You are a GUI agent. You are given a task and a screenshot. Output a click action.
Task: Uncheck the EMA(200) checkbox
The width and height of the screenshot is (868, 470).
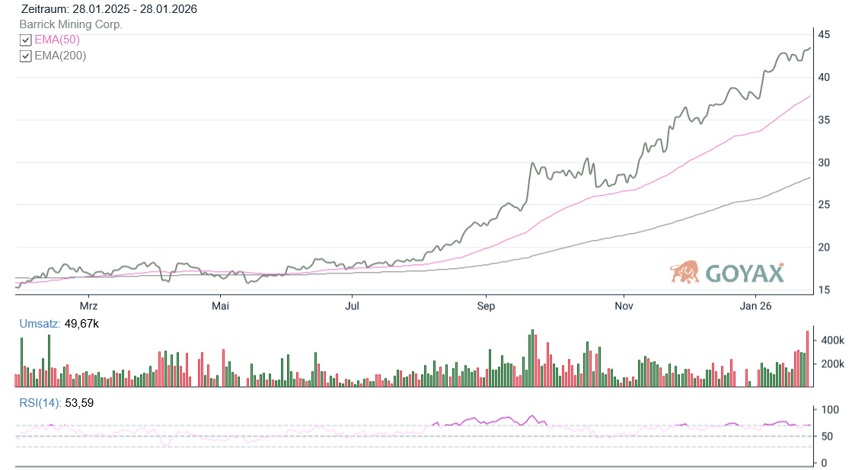(x=26, y=56)
